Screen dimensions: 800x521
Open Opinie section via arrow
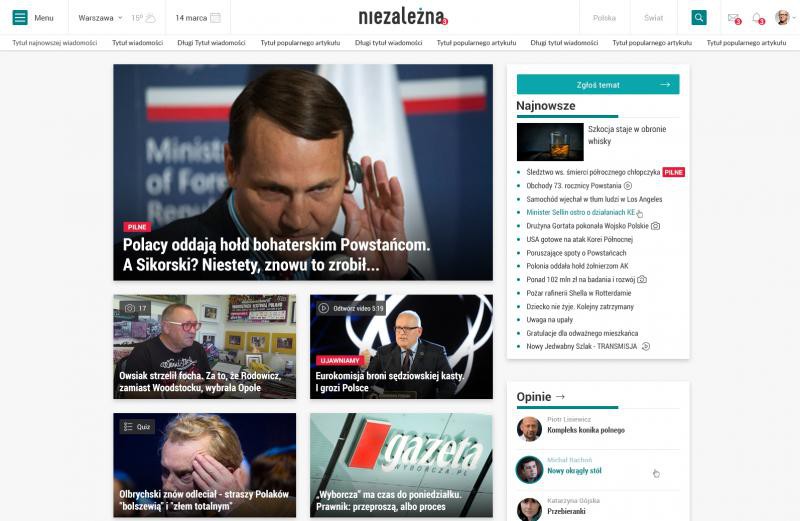560,396
